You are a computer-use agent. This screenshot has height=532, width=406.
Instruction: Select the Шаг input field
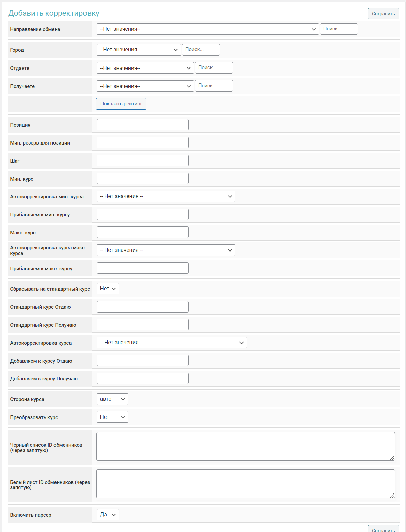point(142,161)
